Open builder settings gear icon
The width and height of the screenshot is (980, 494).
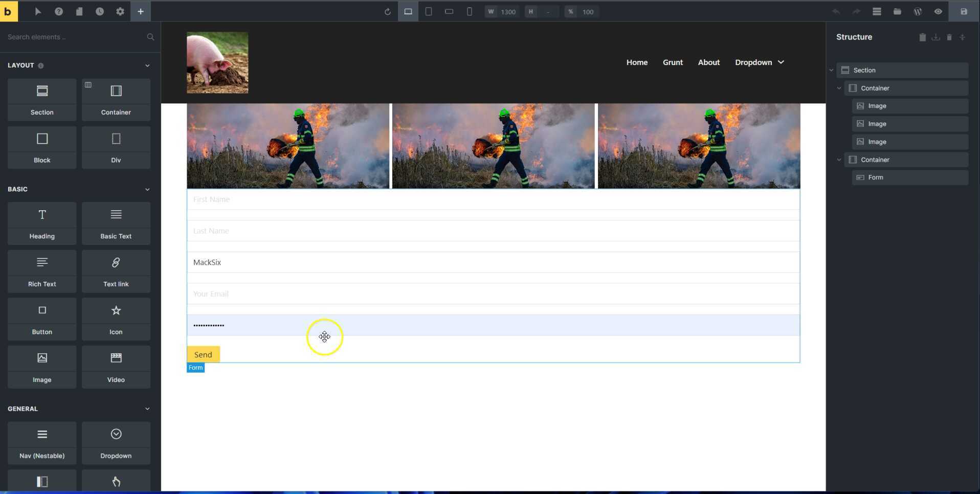[x=120, y=11]
